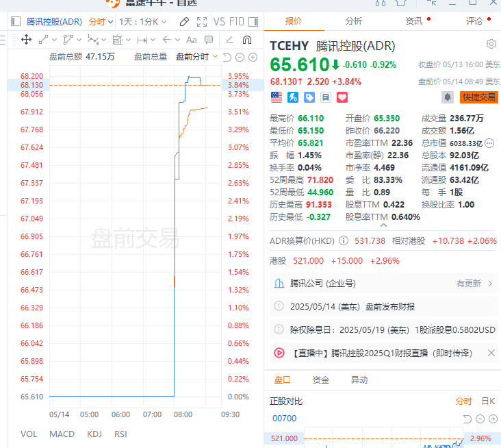Image resolution: width=501 pixels, height=448 pixels.
Task: Dismiss the live broadcast banner
Action: 491,353
